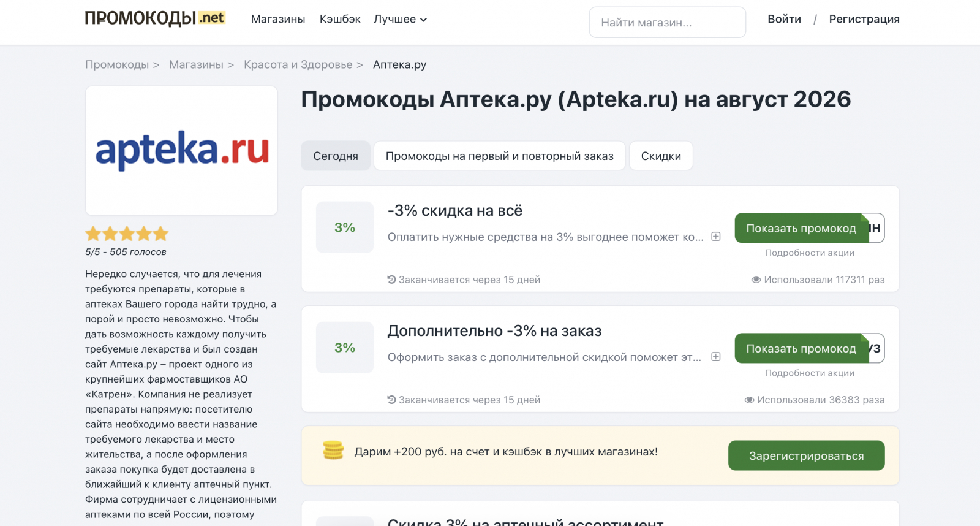
Task: Expand description of -3% скидка на всё
Action: tap(715, 237)
